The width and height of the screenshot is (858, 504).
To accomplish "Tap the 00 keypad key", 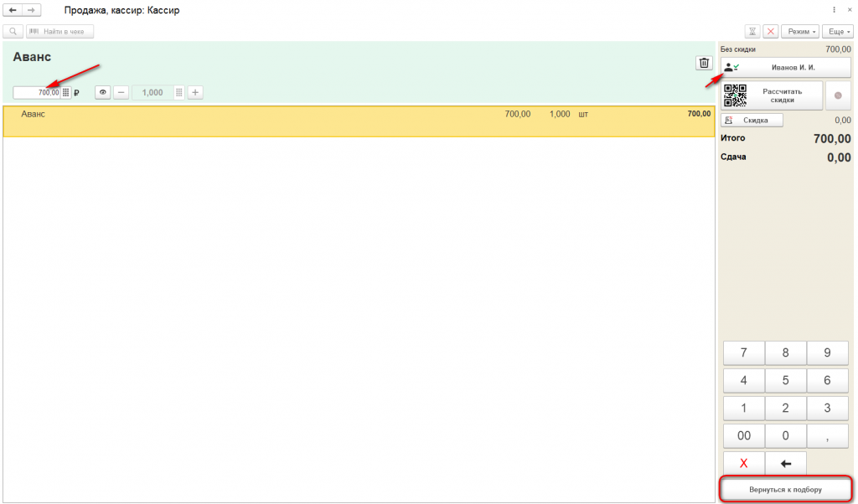I will (744, 435).
